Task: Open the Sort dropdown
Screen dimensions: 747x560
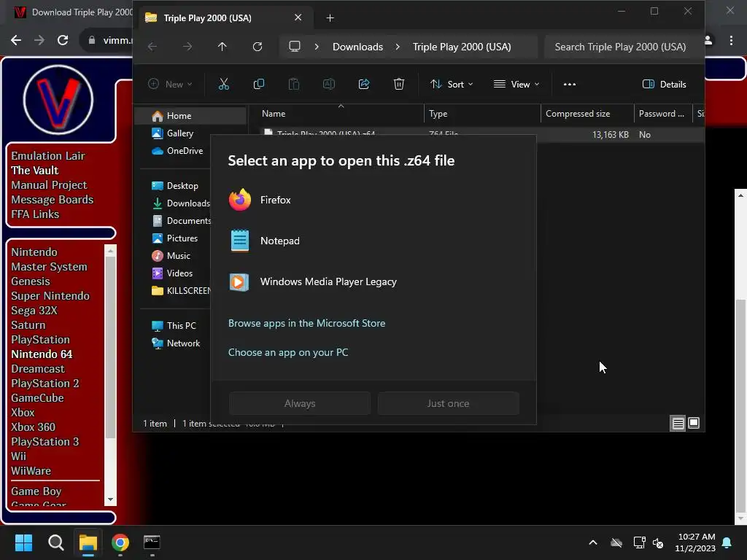Action: point(451,85)
